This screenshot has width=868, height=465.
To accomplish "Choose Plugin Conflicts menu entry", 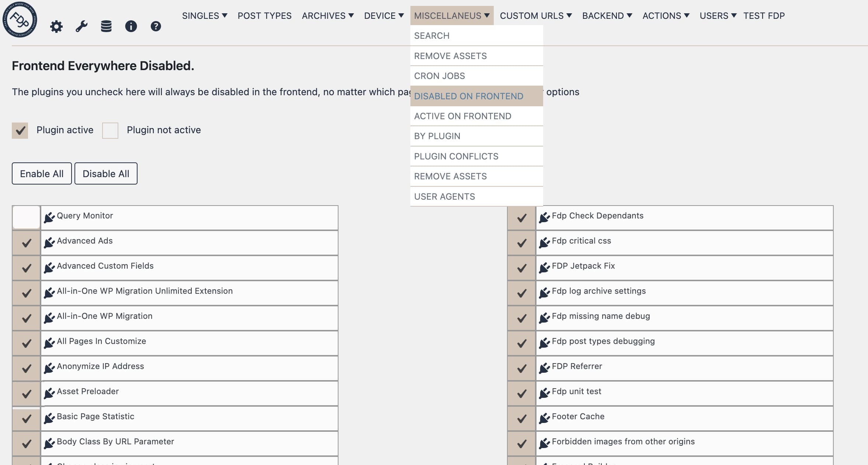I will click(x=456, y=156).
